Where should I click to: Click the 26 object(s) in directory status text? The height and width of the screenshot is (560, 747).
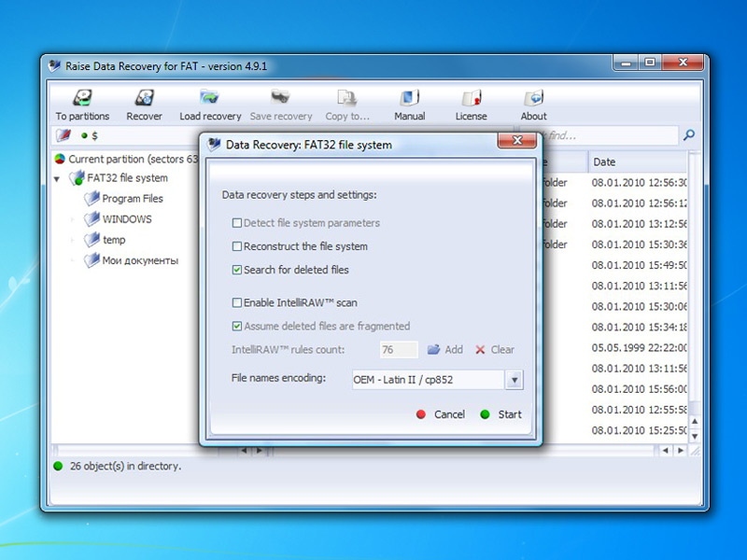pos(126,466)
